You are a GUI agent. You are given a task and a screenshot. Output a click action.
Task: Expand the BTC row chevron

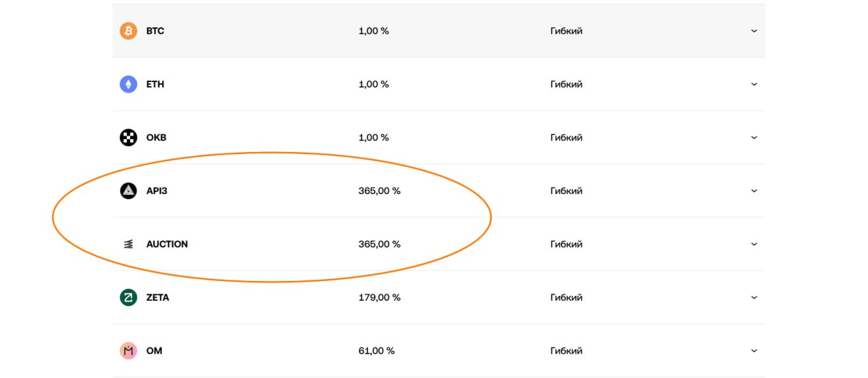click(753, 31)
